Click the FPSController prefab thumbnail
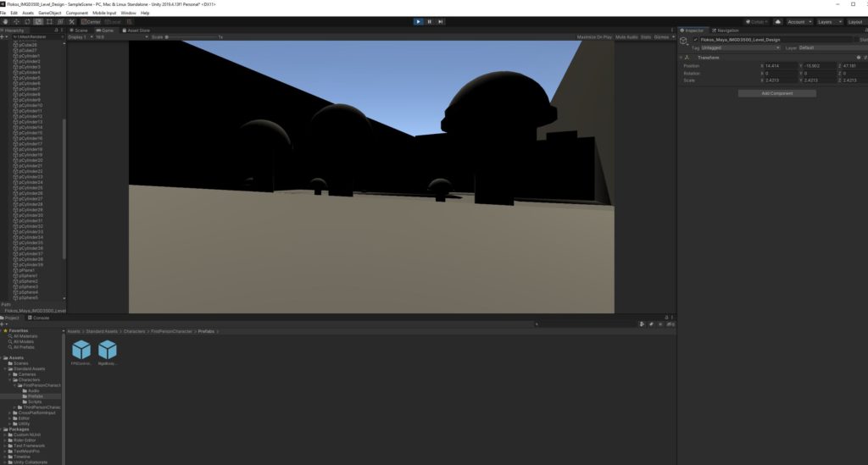 pos(81,351)
